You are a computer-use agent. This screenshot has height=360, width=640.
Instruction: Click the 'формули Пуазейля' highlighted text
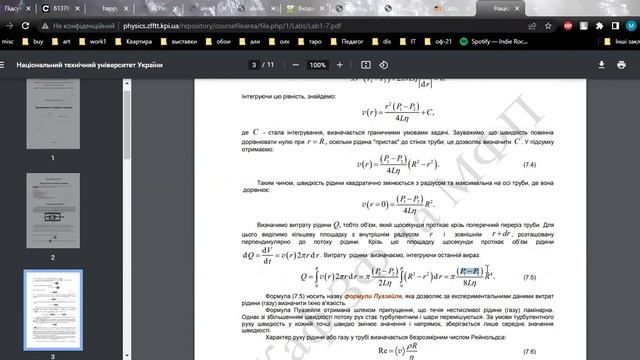pos(373,296)
